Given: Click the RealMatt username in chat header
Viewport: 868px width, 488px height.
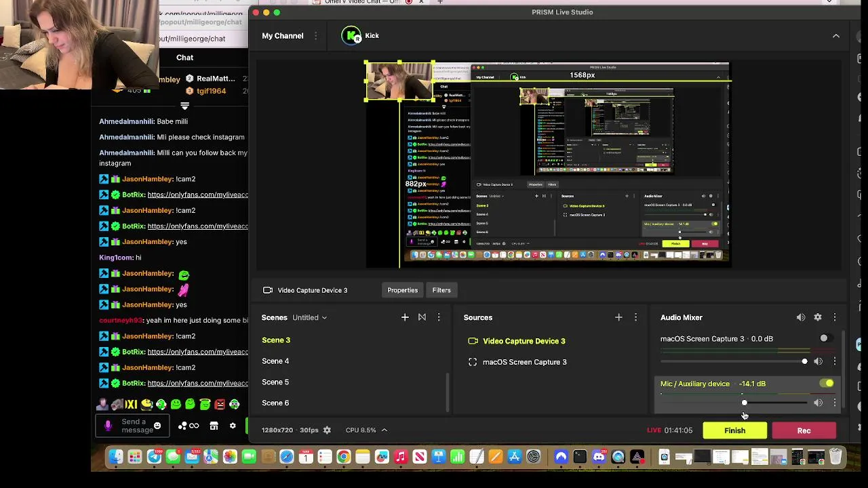Looking at the screenshot, I should [216, 79].
